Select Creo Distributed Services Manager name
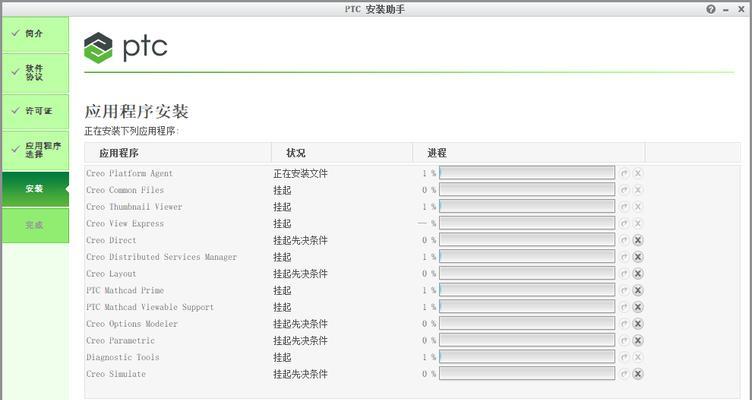 click(x=162, y=257)
